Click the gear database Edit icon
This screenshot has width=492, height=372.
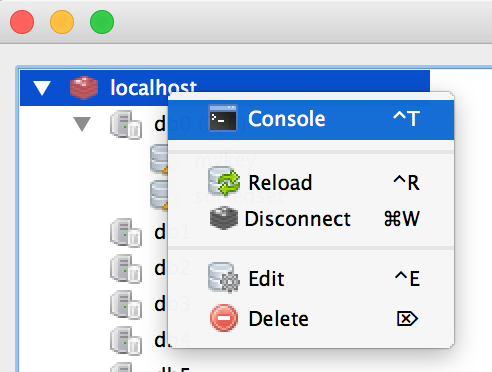click(224, 278)
